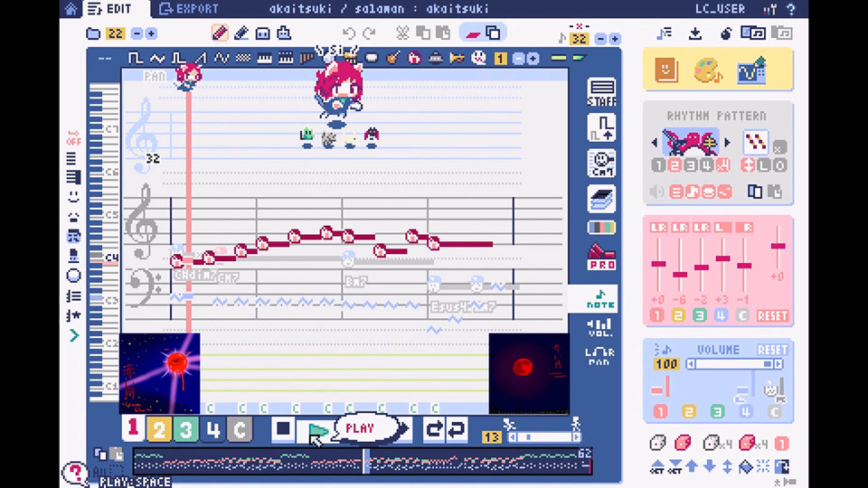
Task: Click mixer RESET button
Action: (x=772, y=316)
